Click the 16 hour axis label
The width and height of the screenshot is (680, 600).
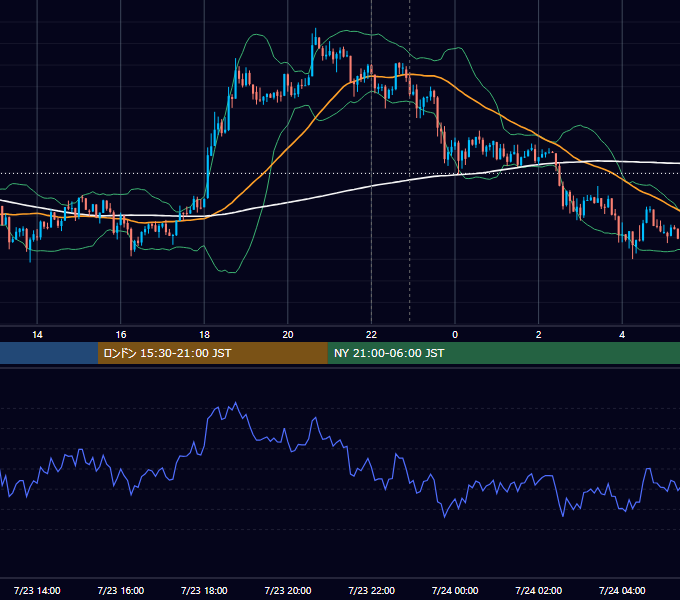point(121,335)
